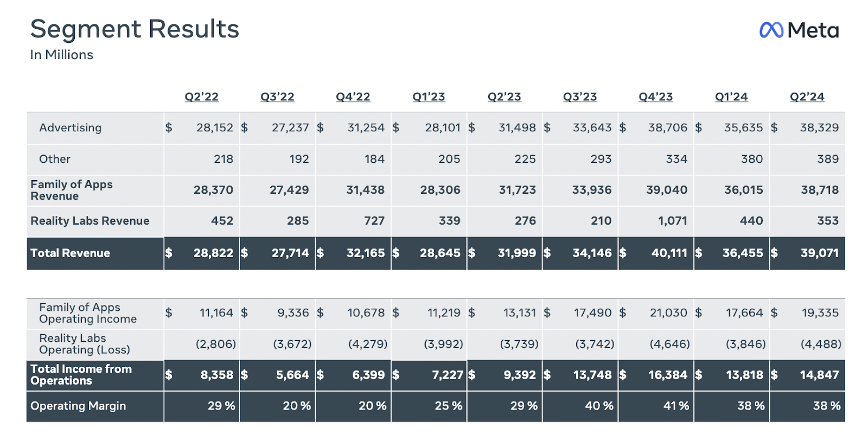Select the Q1'24 quarter header
Screen dimensions: 868x434
731,97
